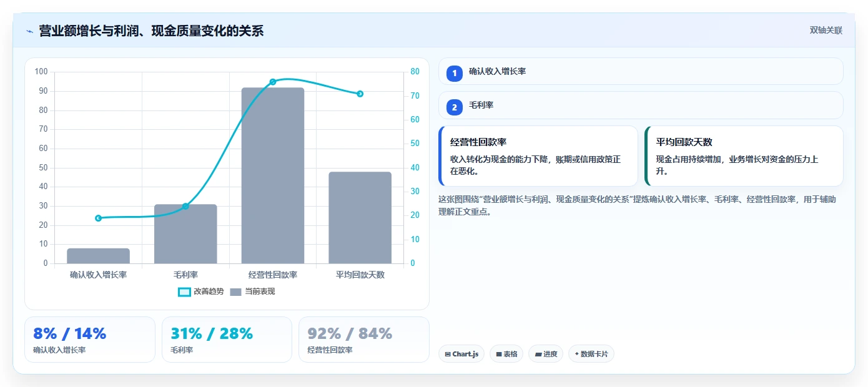Click the lightning icon beside the chart title
This screenshot has width=868, height=387.
(x=29, y=31)
